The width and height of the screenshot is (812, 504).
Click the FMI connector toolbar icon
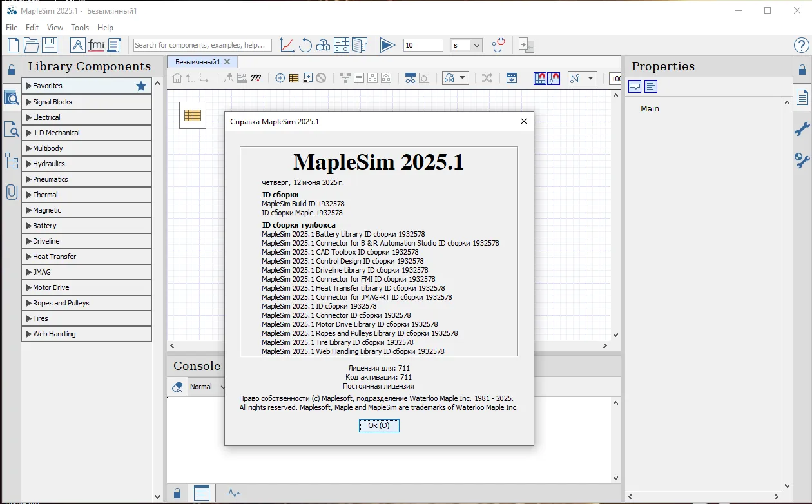point(96,45)
